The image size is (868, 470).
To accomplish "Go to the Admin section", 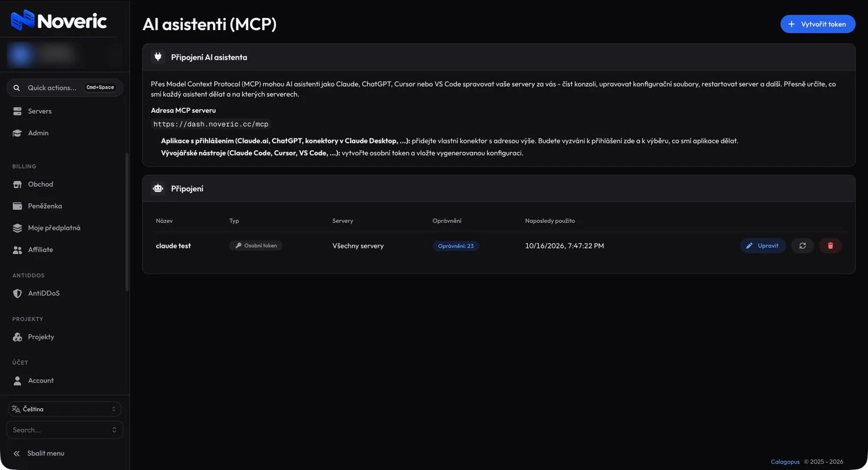I will [x=65, y=133].
